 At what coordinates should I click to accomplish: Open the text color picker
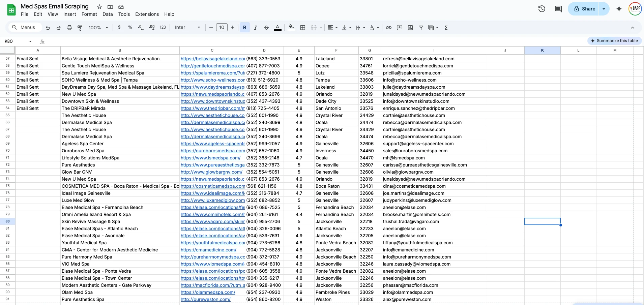click(x=277, y=28)
